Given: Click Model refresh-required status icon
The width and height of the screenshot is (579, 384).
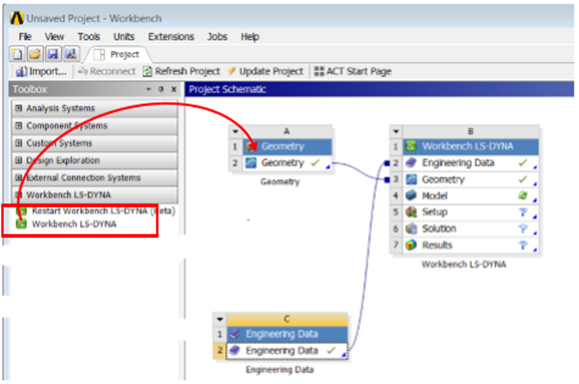Looking at the screenshot, I should coord(523,196).
